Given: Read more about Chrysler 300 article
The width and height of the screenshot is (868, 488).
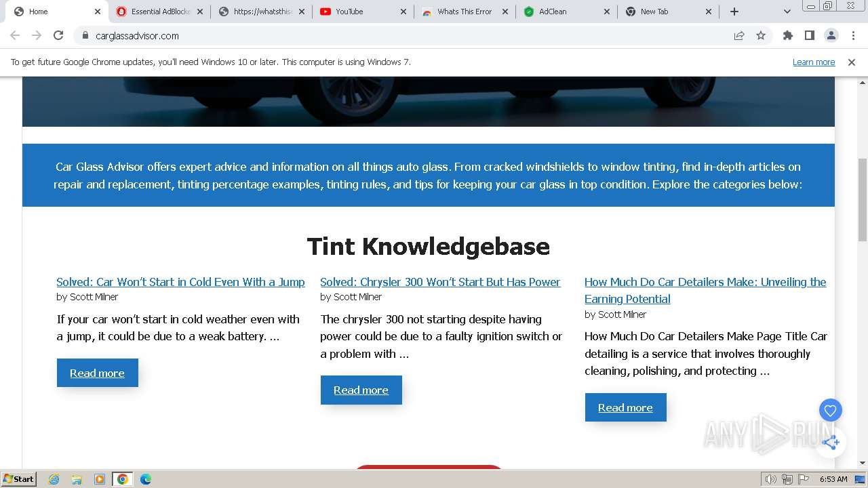Looking at the screenshot, I should point(361,390).
